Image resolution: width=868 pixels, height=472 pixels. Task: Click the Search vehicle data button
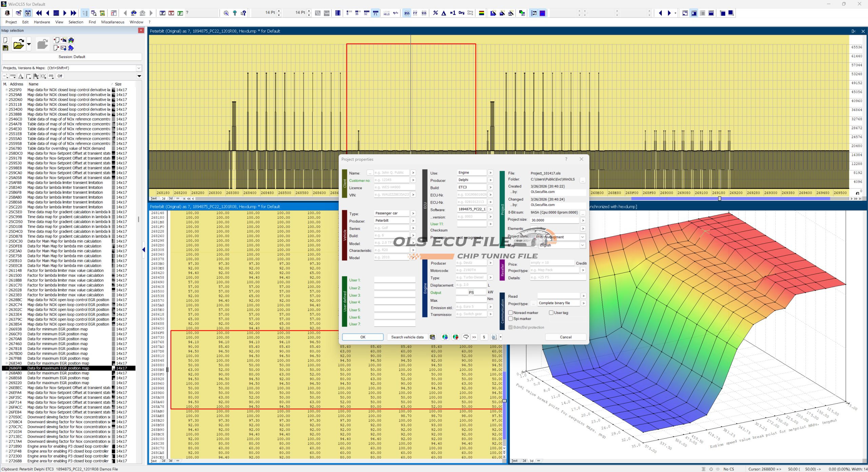click(407, 337)
